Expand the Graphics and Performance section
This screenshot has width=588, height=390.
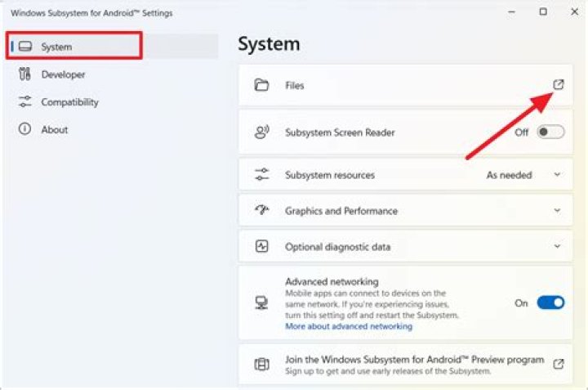click(x=558, y=211)
